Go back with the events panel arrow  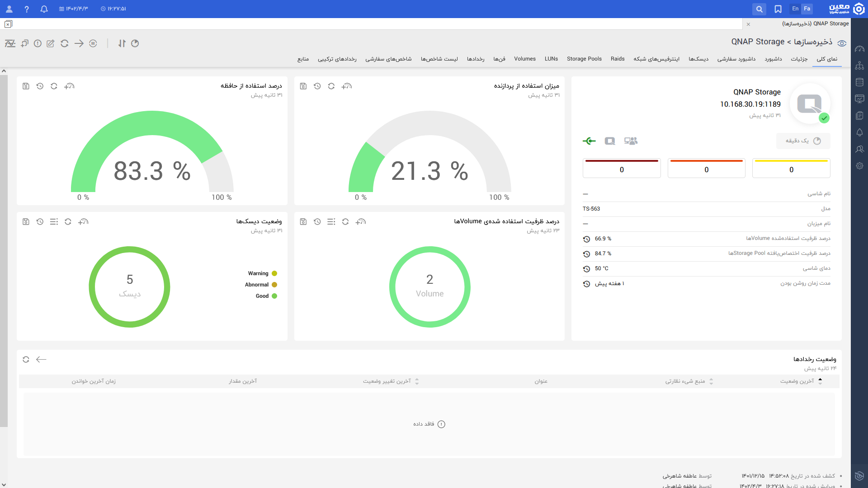[41, 360]
